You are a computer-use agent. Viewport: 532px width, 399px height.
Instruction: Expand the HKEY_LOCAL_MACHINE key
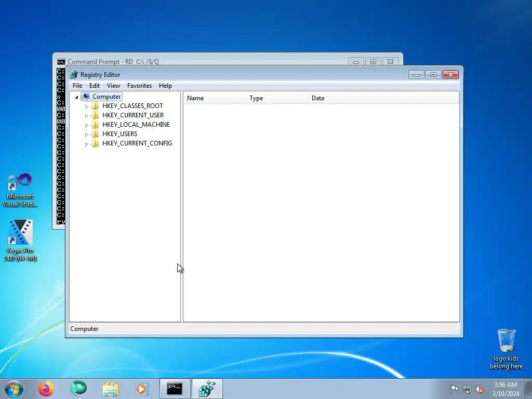point(86,125)
